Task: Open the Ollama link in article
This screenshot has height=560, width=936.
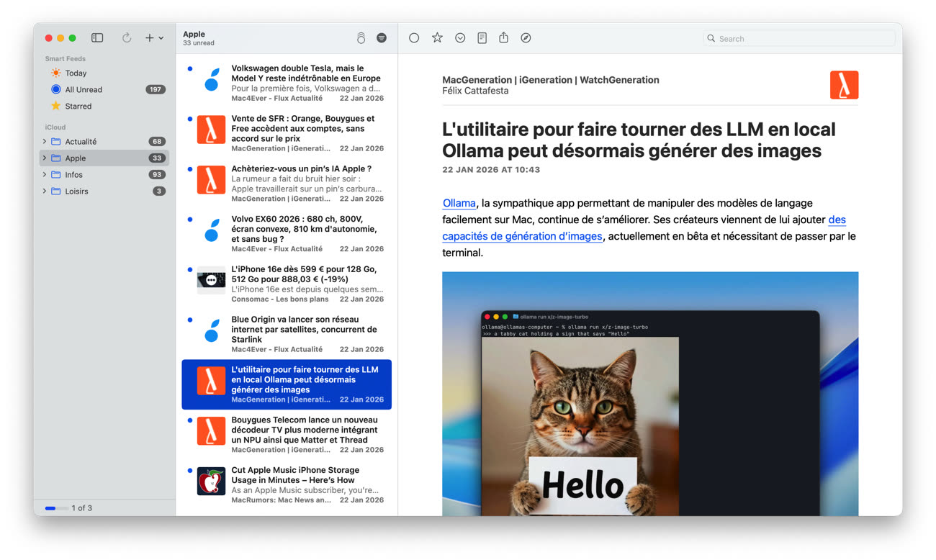Action: pos(459,204)
